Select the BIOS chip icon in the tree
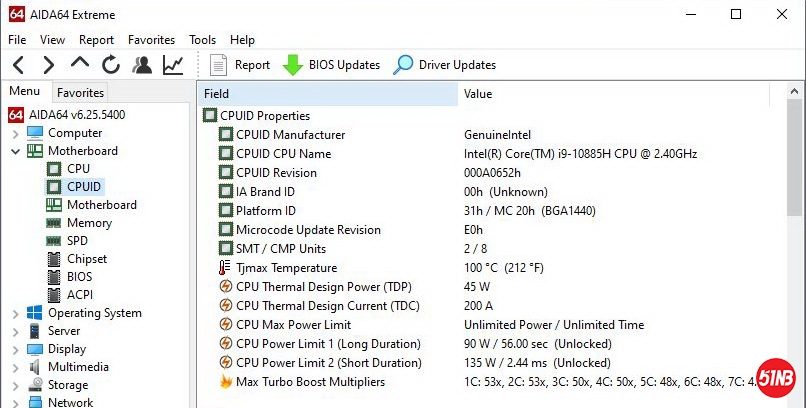806x408 pixels. pyautogui.click(x=54, y=277)
